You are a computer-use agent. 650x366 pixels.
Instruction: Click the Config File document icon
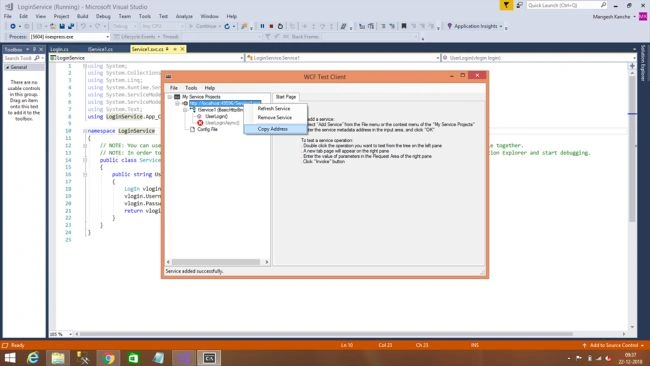tap(192, 129)
